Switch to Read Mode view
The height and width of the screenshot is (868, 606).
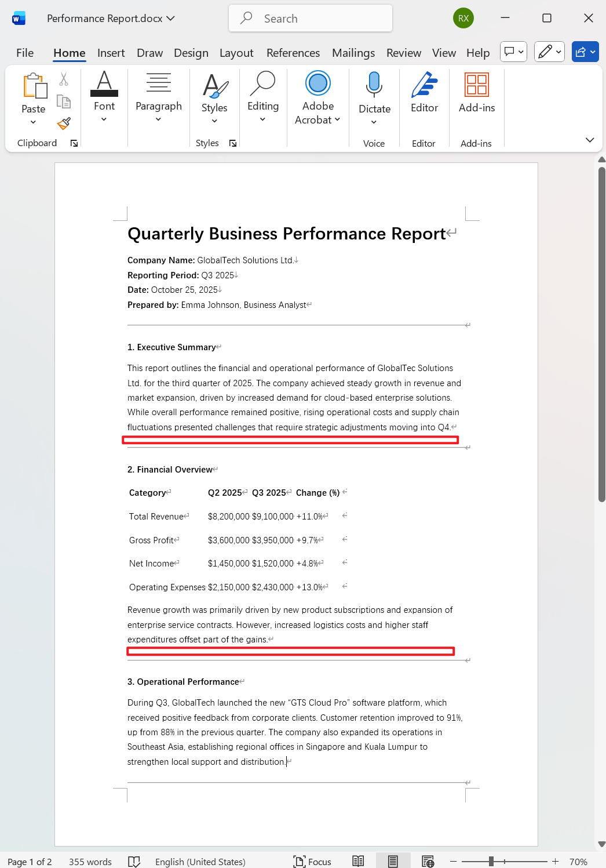tap(358, 862)
